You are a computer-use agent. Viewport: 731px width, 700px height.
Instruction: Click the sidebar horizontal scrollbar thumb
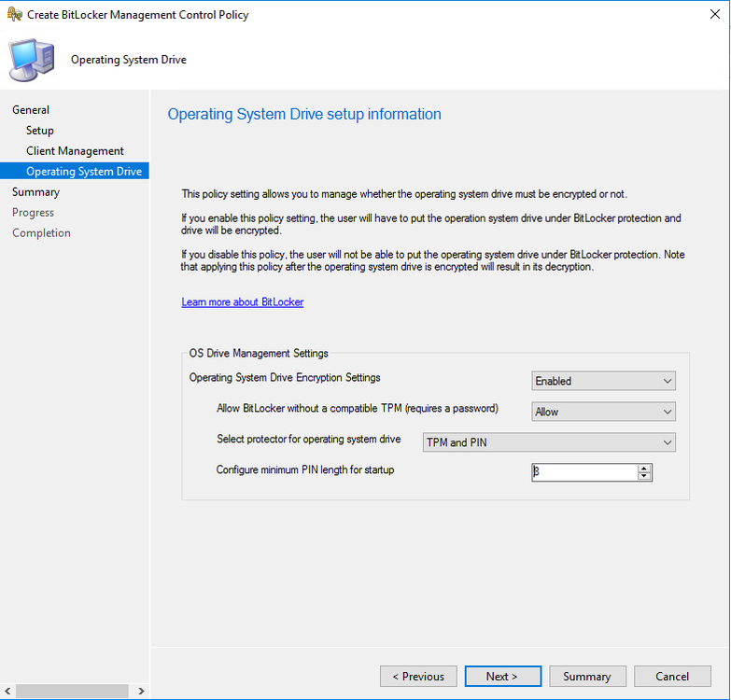[x=72, y=691]
